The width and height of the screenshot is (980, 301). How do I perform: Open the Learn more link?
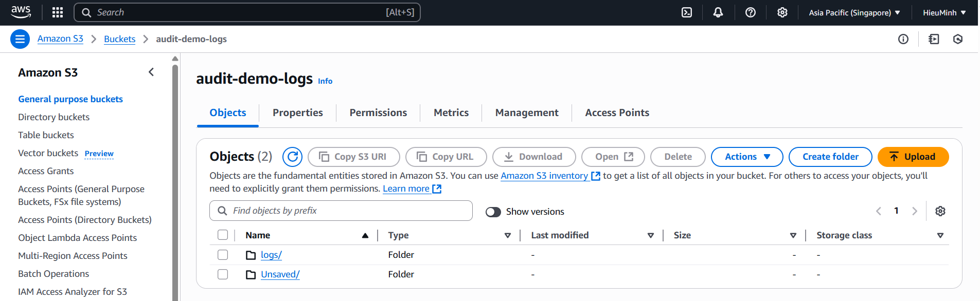[x=406, y=189]
